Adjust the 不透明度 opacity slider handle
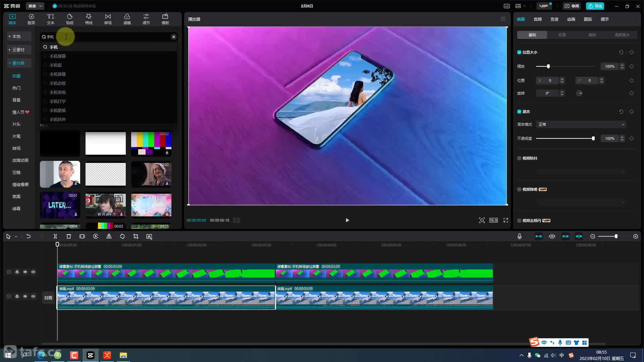Image resolution: width=644 pixels, height=362 pixels. click(593, 138)
